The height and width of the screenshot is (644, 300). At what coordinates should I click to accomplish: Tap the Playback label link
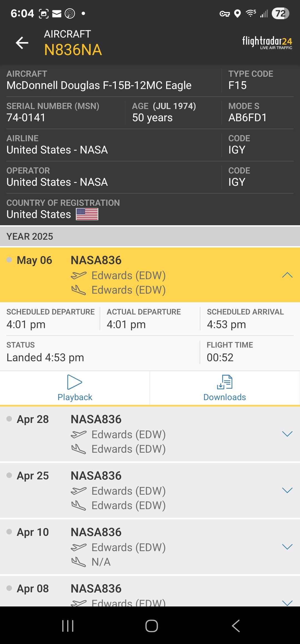coord(75,397)
